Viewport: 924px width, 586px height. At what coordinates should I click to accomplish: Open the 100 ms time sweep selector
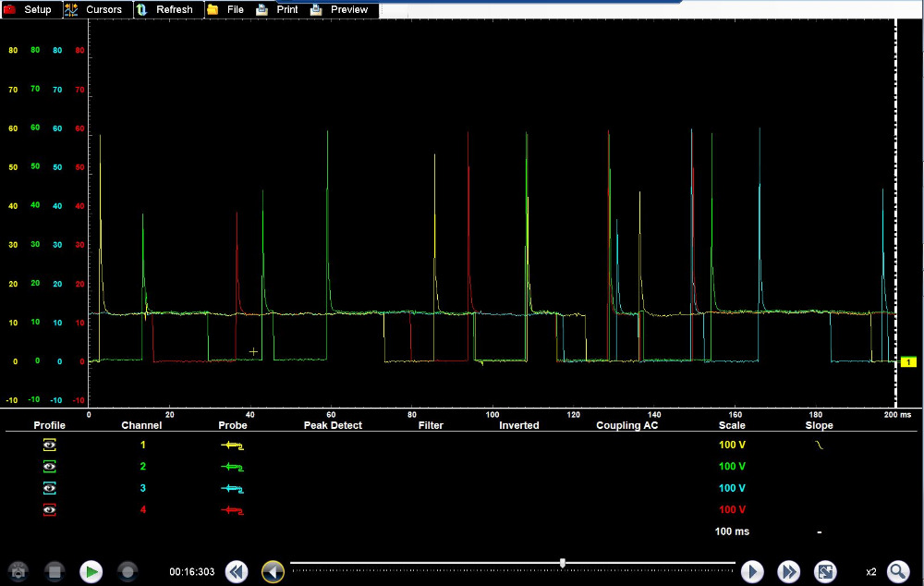[732, 531]
